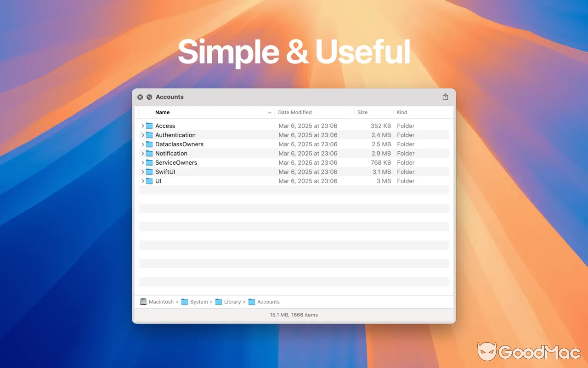Click the Notification folder icon
The width and height of the screenshot is (588, 368).
(150, 153)
